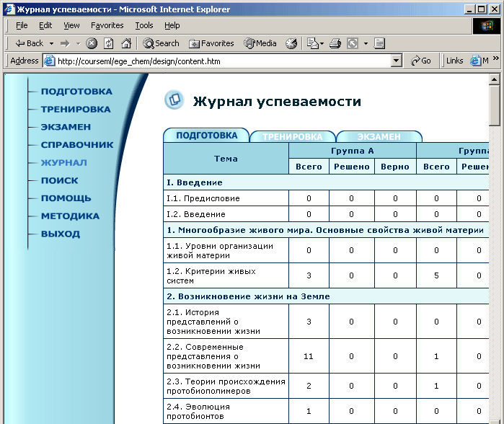Viewport: 504px width, 424px height.
Task: Open the Favorites menu
Action: 107,25
